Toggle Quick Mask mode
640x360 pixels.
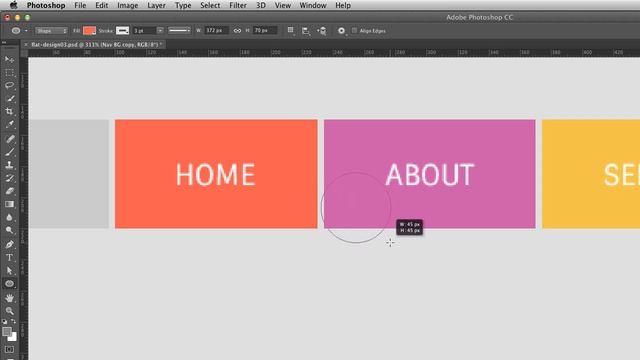[x=9, y=350]
